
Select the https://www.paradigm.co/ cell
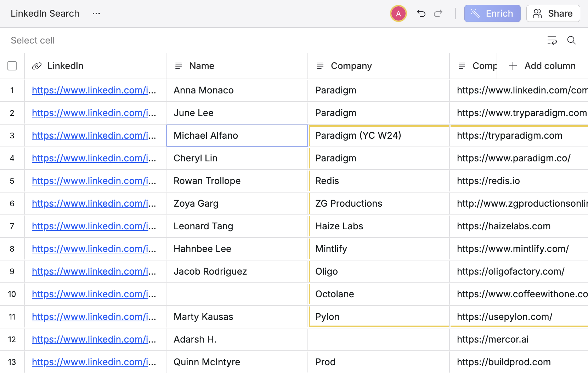tap(519, 158)
